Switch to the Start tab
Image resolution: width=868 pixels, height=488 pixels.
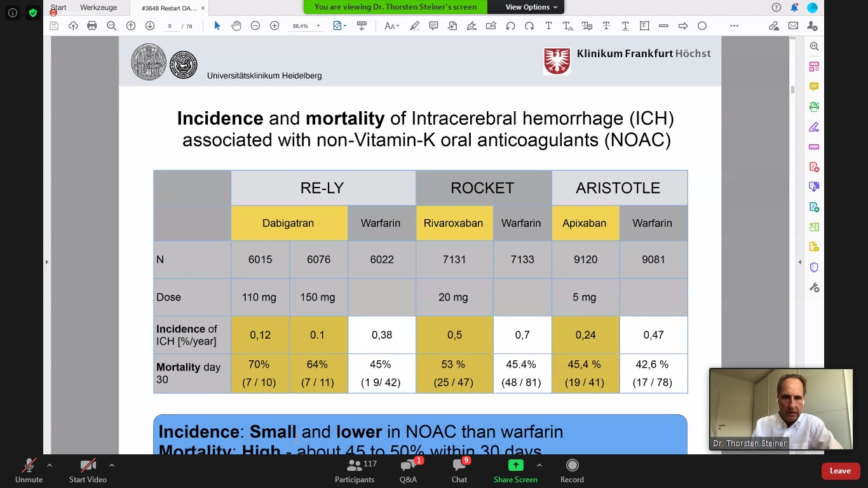pyautogui.click(x=58, y=8)
